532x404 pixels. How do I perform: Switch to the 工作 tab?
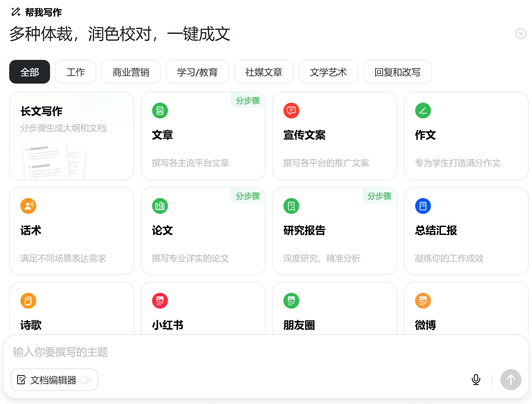pyautogui.click(x=76, y=72)
